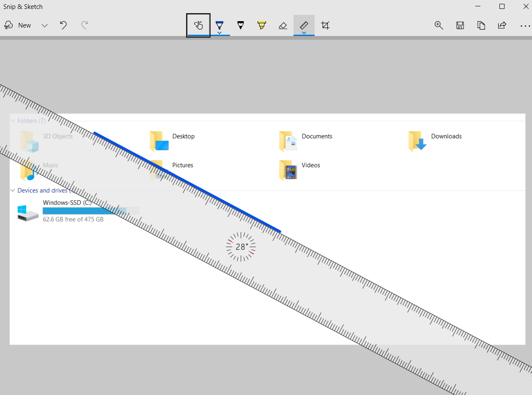Click the C: drive storage usage bar
Image resolution: width=532 pixels, height=395 pixels.
point(90,211)
